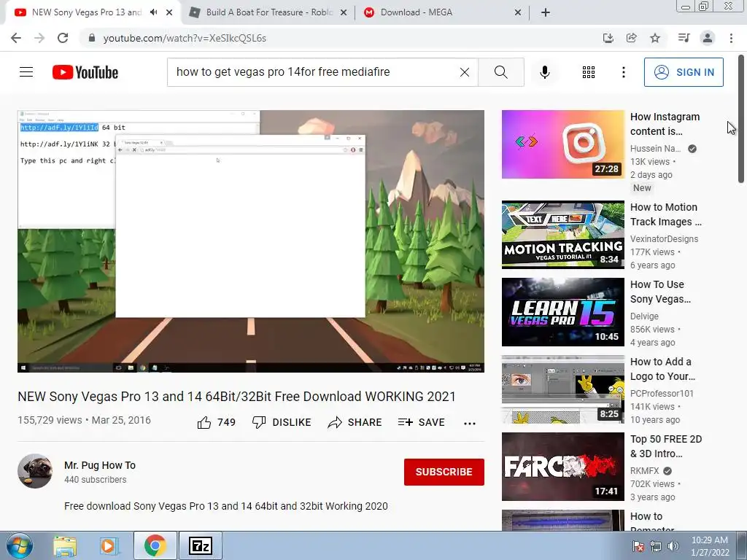This screenshot has width=747, height=560.
Task: Start voice search with microphone icon
Action: click(544, 72)
